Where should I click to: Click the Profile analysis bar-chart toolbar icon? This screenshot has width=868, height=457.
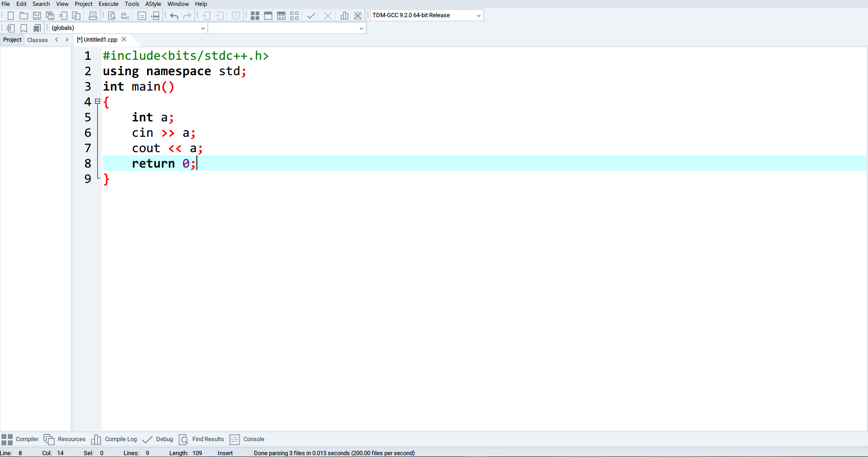click(344, 16)
